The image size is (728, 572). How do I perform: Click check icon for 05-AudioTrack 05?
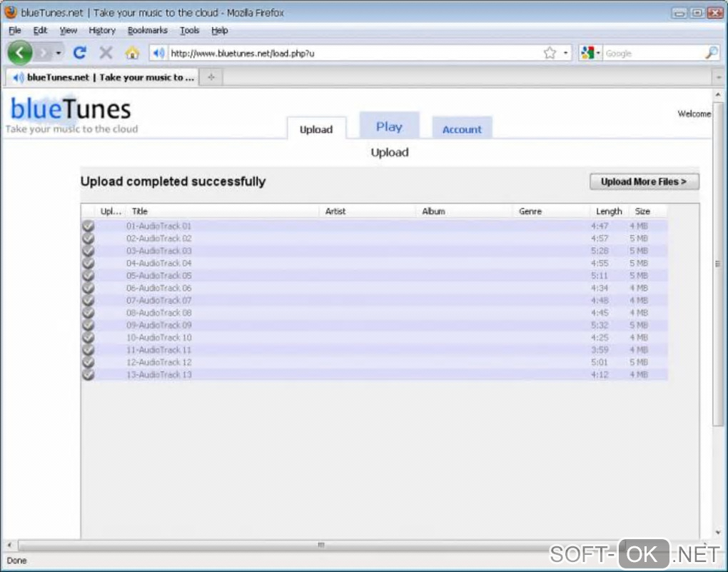pyautogui.click(x=89, y=275)
